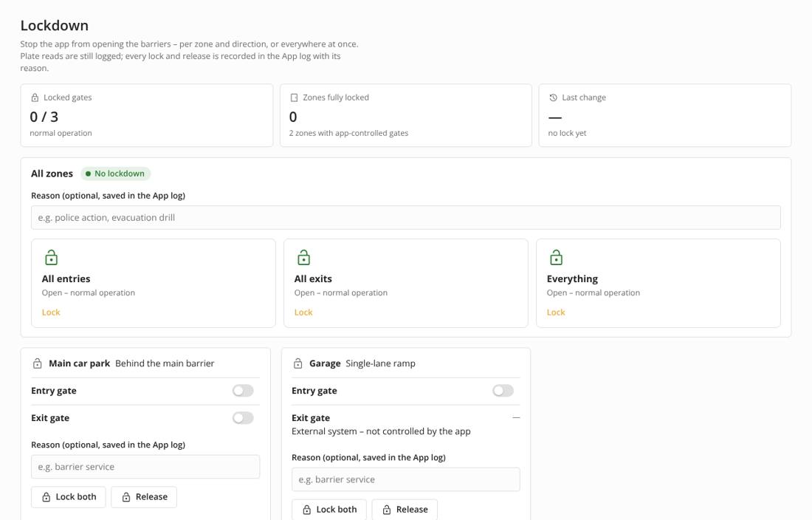Screen dimensions: 812x520
Task: Click the history icon beside Last change
Action: [x=553, y=97]
